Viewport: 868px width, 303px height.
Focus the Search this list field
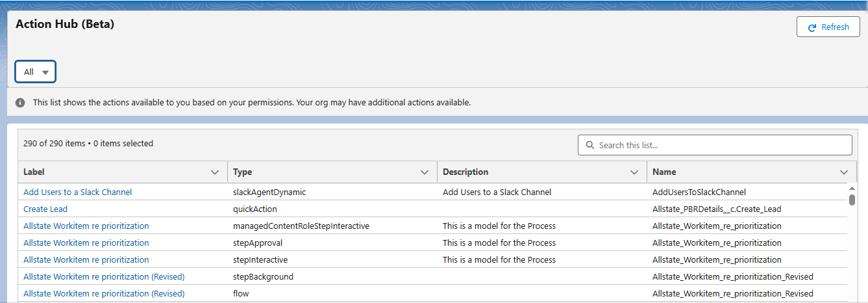[715, 145]
